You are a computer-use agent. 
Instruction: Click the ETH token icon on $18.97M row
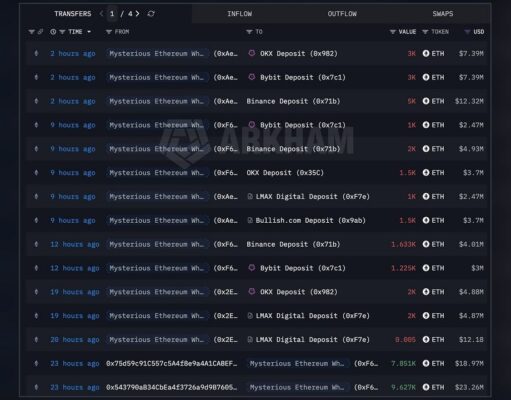pos(426,363)
